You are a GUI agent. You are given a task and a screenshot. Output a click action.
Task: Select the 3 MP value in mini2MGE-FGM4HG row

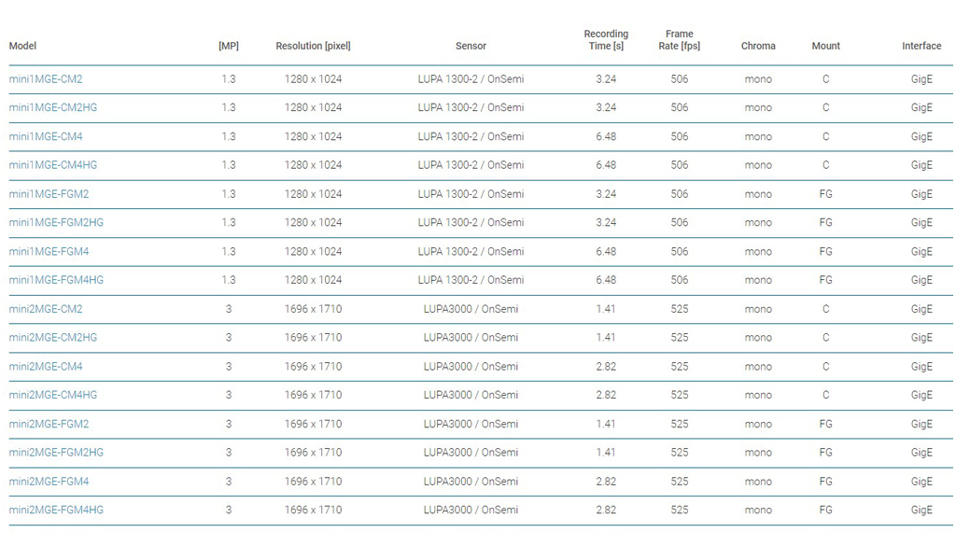point(229,510)
